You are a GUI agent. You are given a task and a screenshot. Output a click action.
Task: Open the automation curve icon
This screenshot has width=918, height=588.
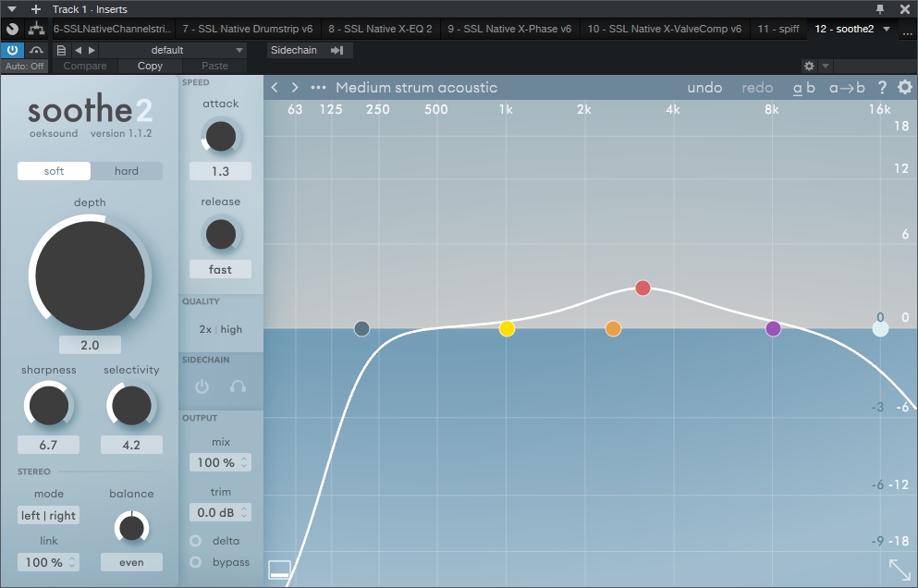(36, 50)
